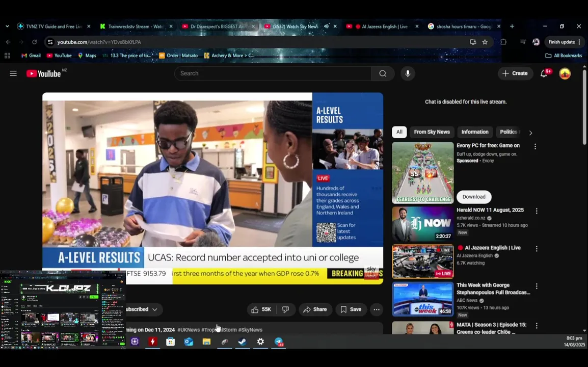Open the Maps bookmark
588x367 pixels.
[x=87, y=56]
